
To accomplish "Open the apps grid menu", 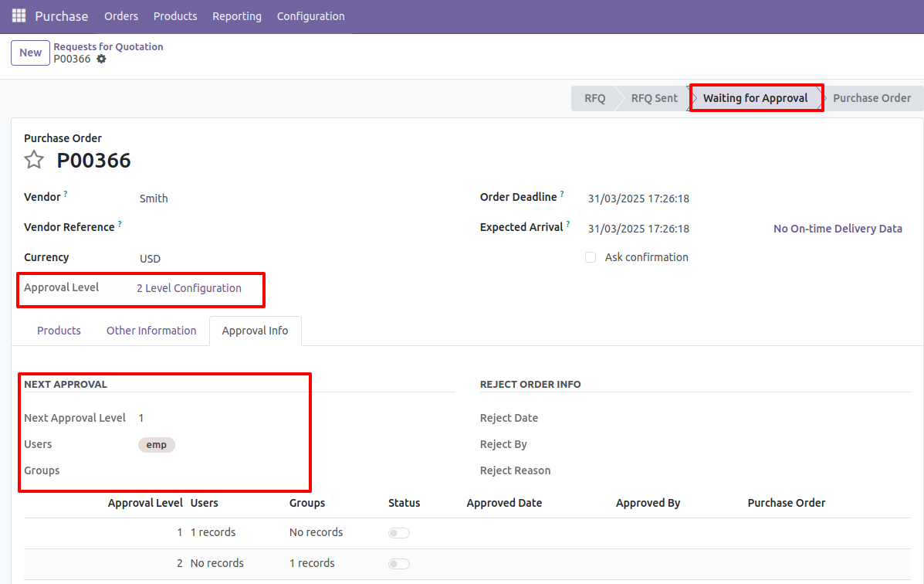I will (x=18, y=15).
